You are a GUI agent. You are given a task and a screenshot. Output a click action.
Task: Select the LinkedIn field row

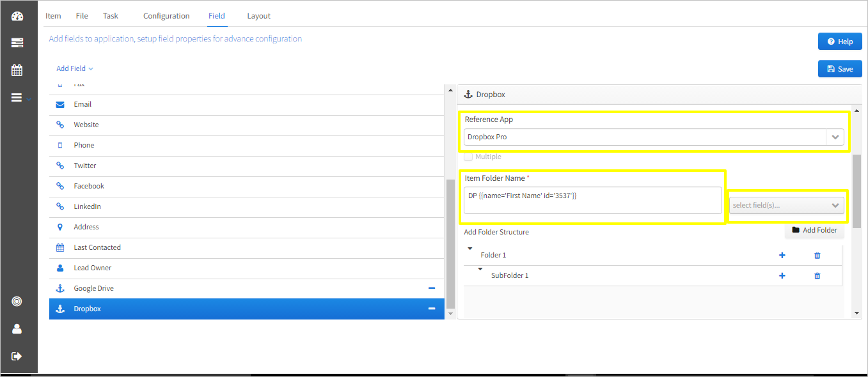coord(247,206)
